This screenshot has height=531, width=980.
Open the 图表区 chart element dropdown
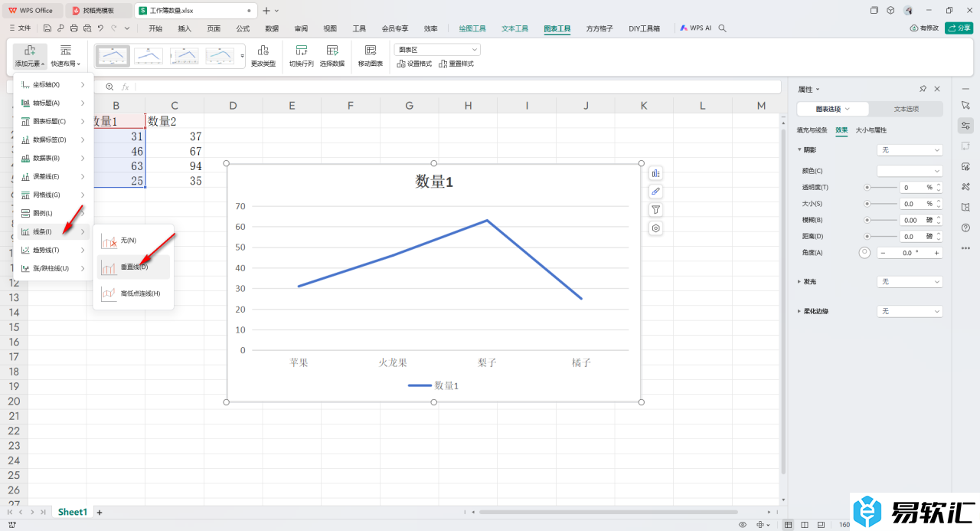[437, 49]
